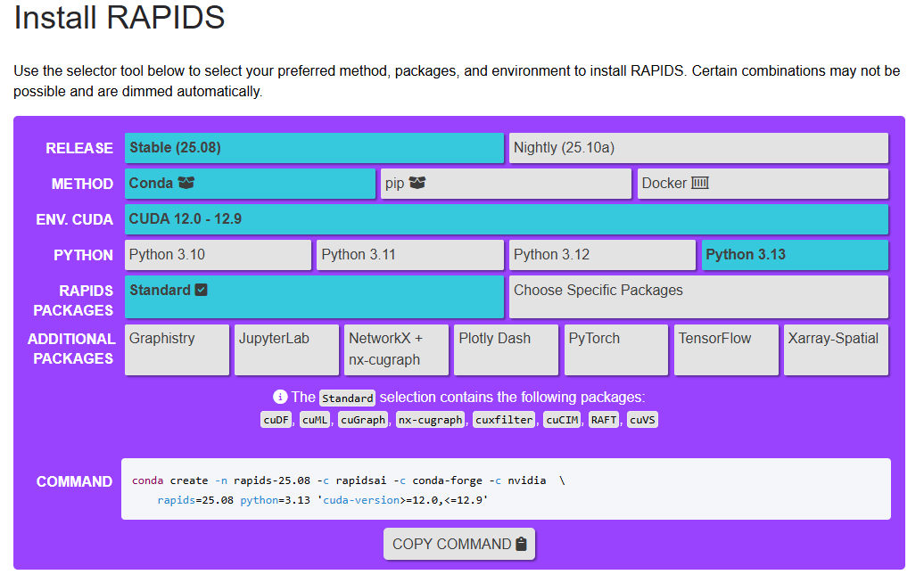Toggle Xarray-Spatial additional package

tap(836, 349)
